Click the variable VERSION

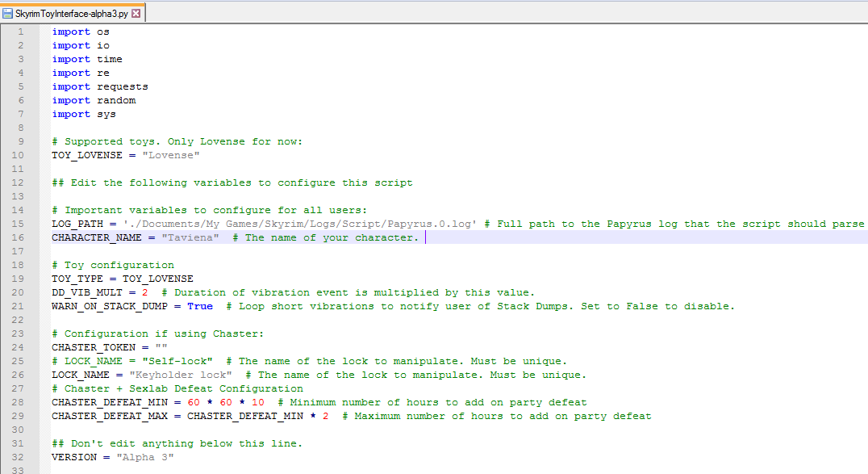pyautogui.click(x=74, y=457)
